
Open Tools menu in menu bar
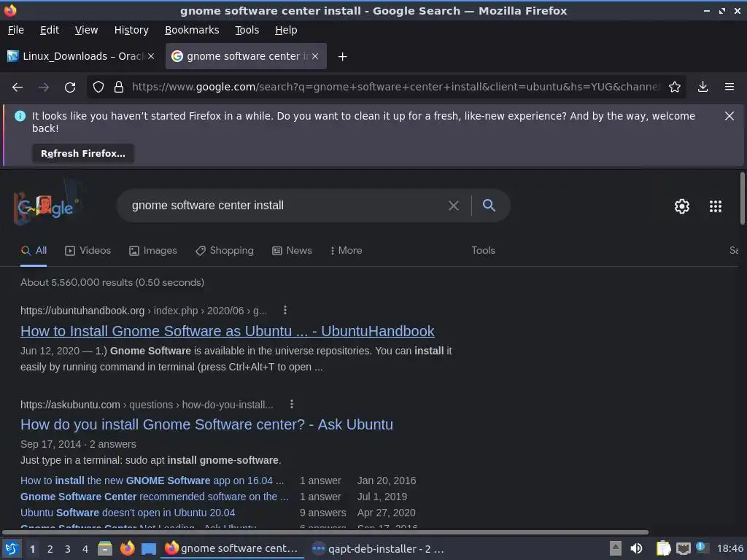[247, 30]
